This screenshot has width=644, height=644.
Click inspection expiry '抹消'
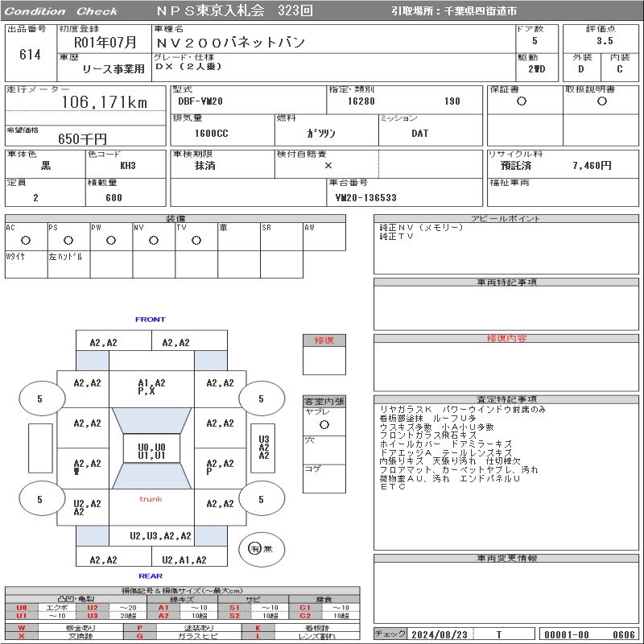pyautogui.click(x=205, y=166)
